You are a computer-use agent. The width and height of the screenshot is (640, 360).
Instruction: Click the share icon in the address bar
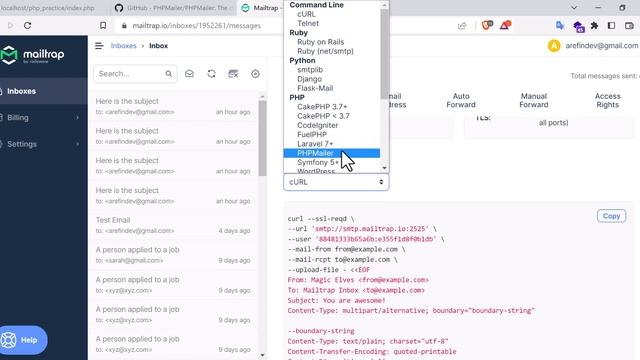pos(462,26)
